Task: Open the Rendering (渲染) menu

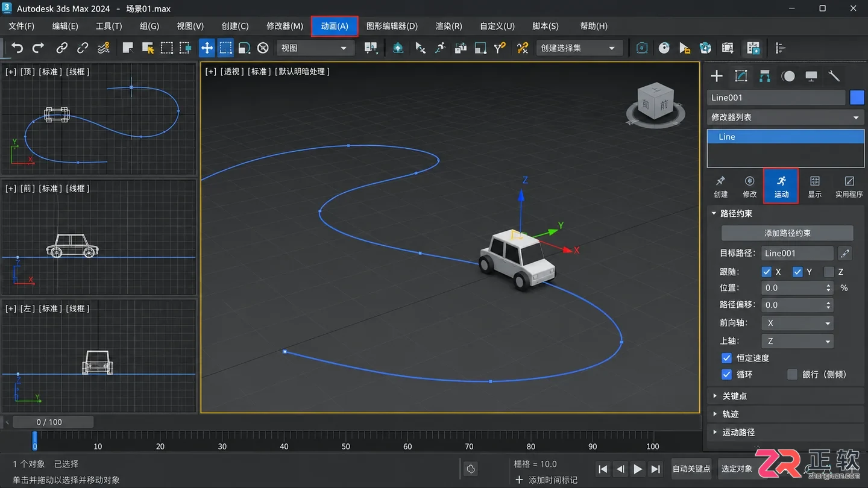Action: pyautogui.click(x=448, y=26)
